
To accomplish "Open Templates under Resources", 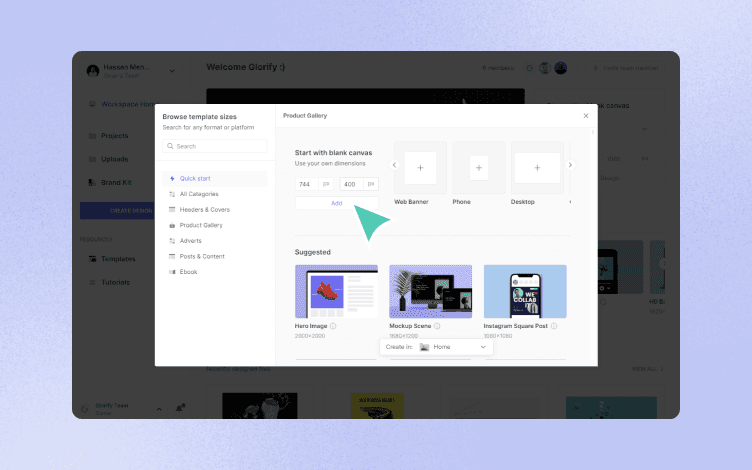I will tap(117, 259).
